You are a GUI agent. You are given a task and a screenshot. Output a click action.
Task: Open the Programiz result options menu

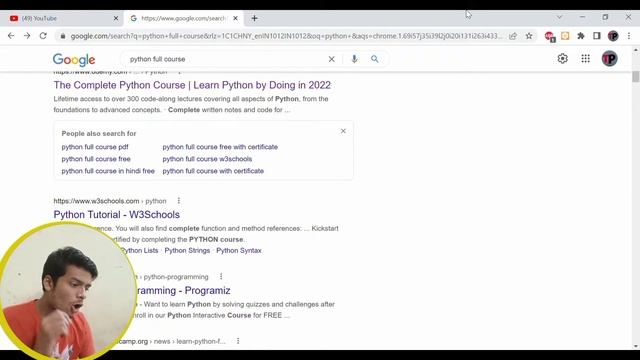coord(221,277)
